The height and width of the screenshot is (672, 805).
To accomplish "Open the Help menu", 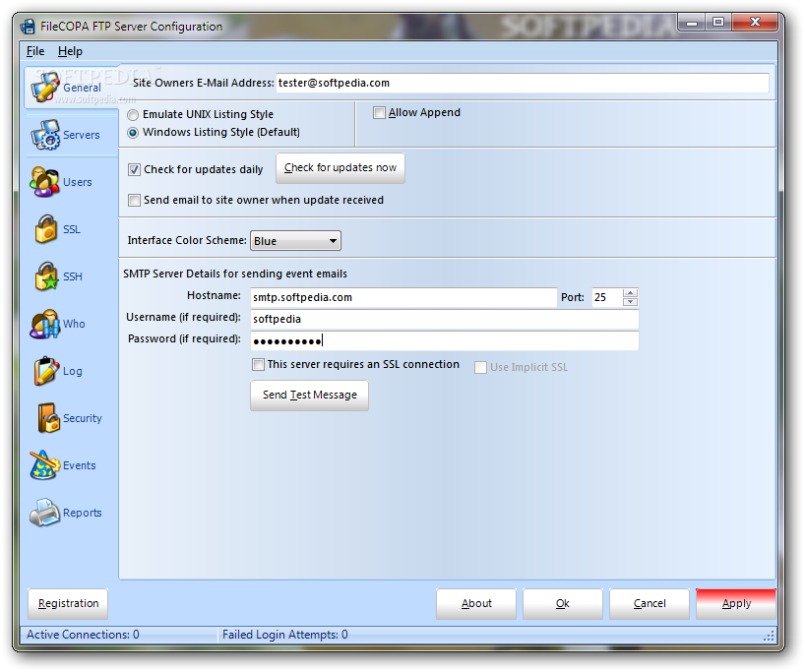I will click(70, 51).
